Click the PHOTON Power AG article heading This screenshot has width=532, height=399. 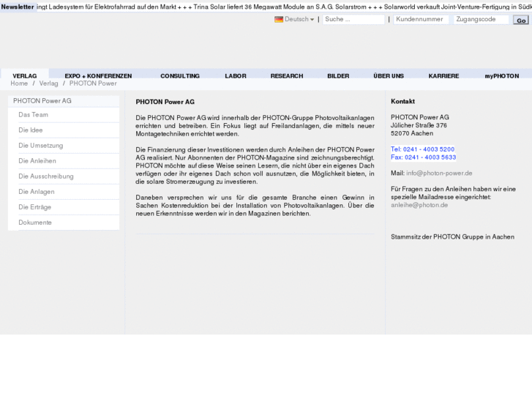[x=165, y=102]
